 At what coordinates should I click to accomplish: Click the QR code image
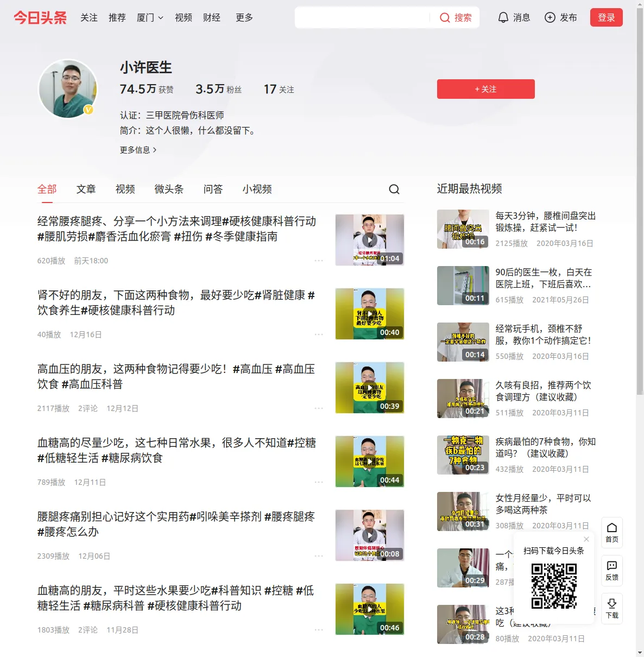[x=554, y=586]
